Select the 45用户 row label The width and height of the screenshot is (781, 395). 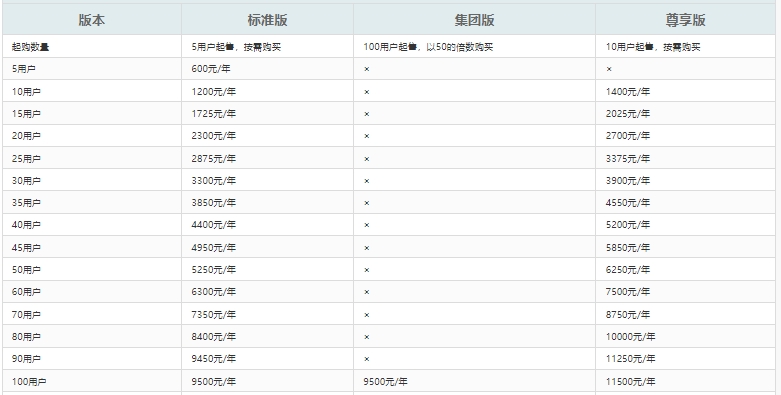pyautogui.click(x=26, y=248)
